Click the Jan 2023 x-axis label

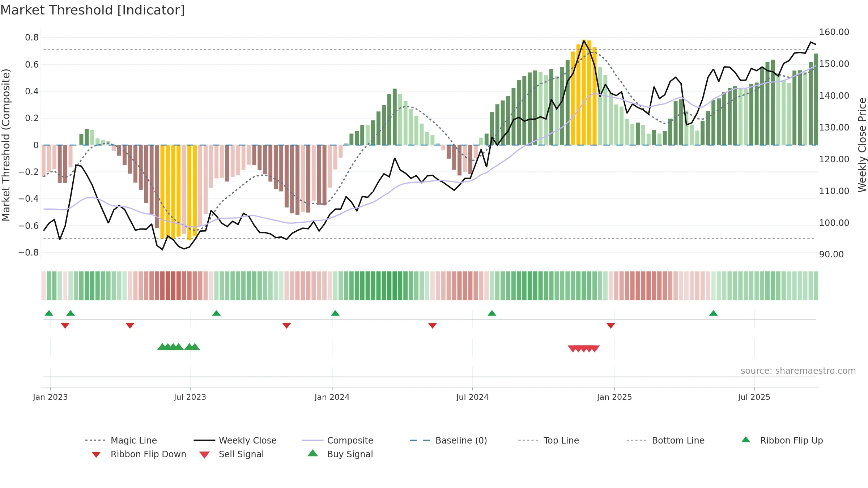[50, 397]
